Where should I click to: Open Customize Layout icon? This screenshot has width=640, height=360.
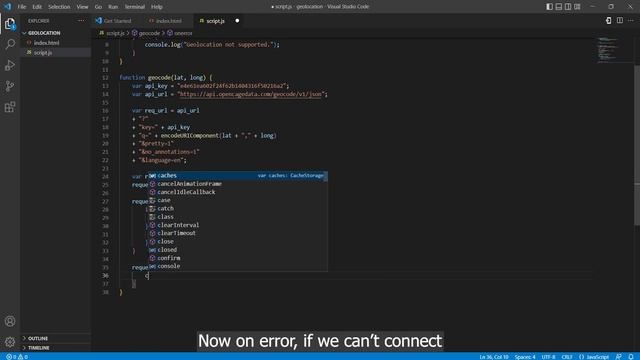(x=577, y=7)
